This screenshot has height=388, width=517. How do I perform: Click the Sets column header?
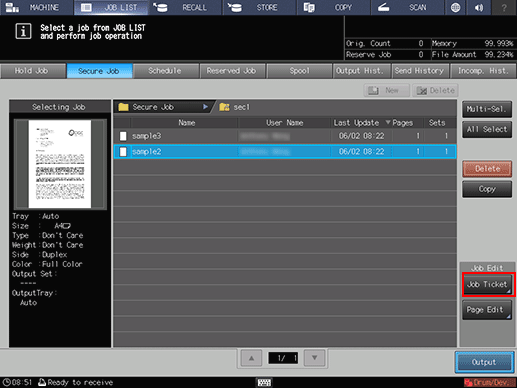pyautogui.click(x=437, y=123)
